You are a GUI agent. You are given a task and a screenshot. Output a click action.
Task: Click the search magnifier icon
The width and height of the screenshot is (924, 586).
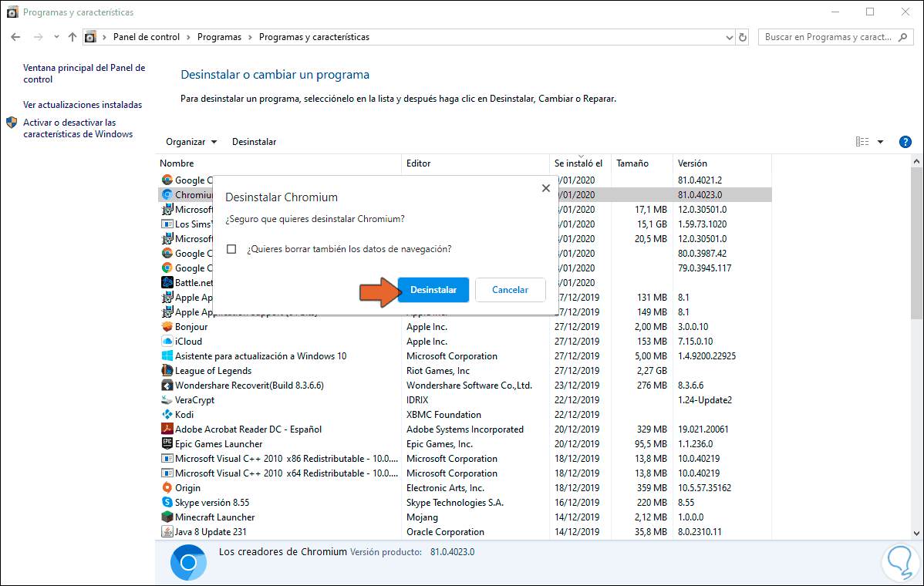pyautogui.click(x=902, y=37)
